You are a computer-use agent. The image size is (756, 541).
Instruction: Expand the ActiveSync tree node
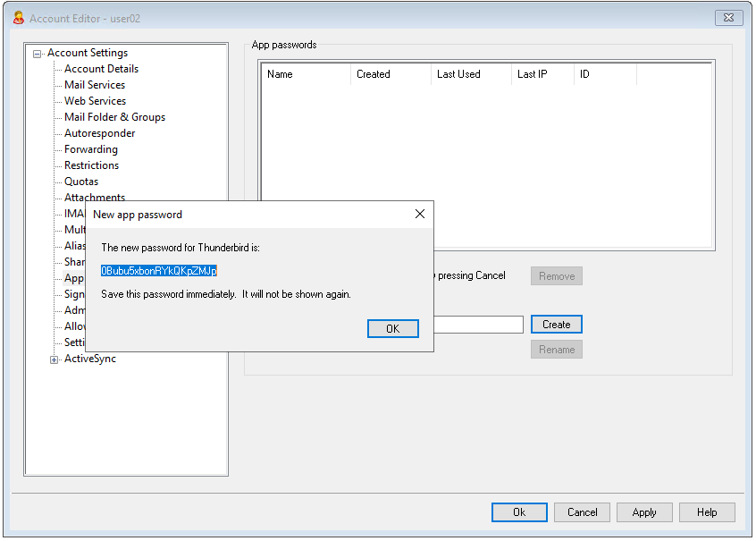[54, 359]
